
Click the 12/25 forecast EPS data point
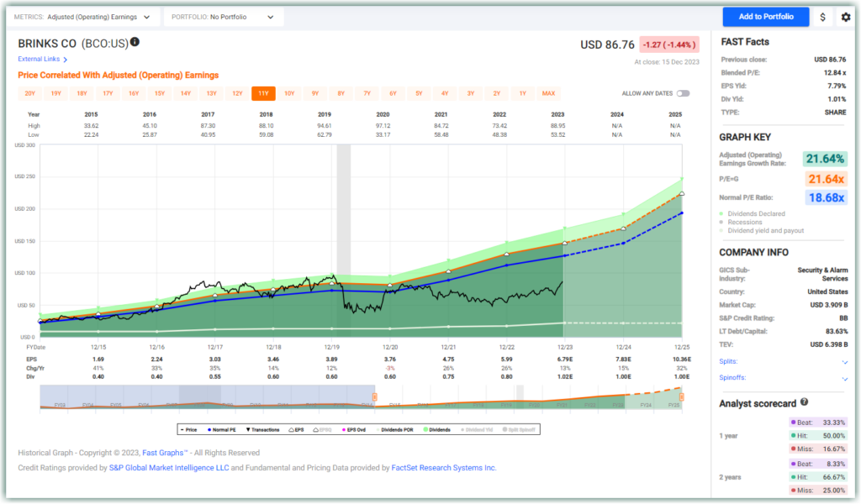682,193
